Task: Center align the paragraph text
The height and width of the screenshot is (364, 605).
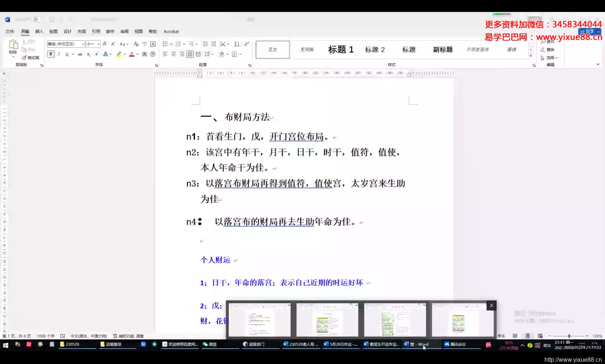Action: coord(173,54)
